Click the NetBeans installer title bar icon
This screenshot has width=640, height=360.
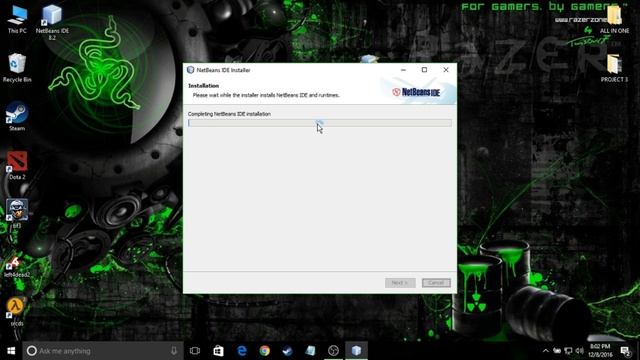[191, 70]
